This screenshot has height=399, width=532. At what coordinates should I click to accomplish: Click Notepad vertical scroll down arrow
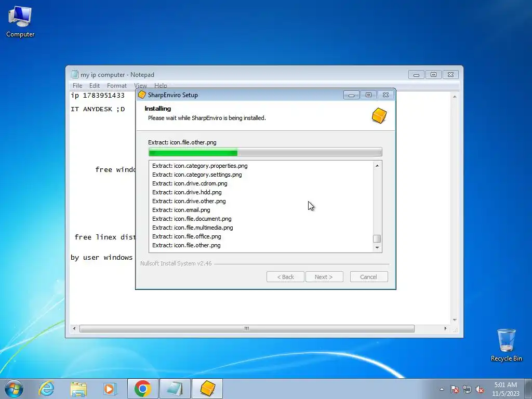click(x=455, y=320)
